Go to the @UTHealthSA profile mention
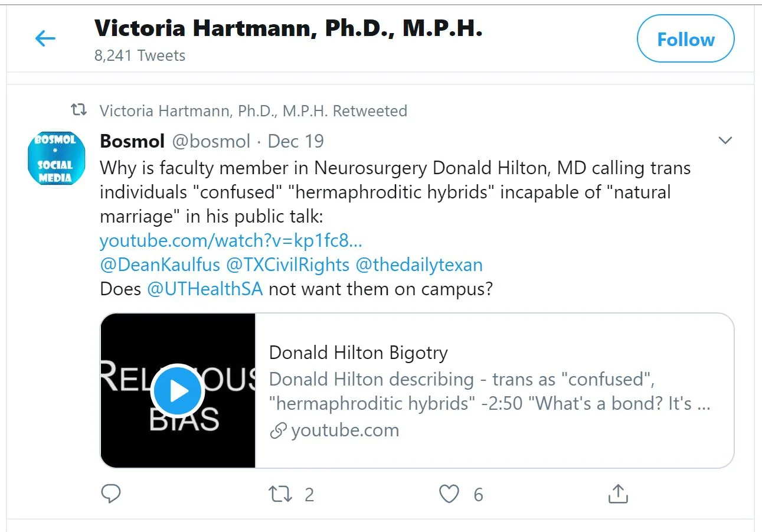Screen dimensions: 762x532 204,289
